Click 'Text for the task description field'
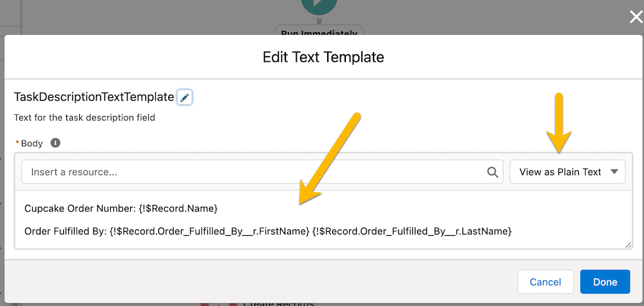644x306 pixels. 84,118
